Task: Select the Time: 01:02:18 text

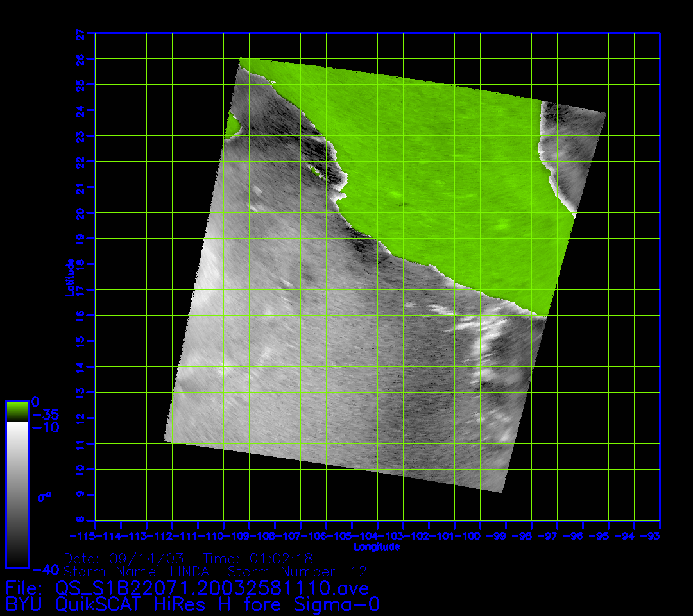Action: pyautogui.click(x=257, y=558)
